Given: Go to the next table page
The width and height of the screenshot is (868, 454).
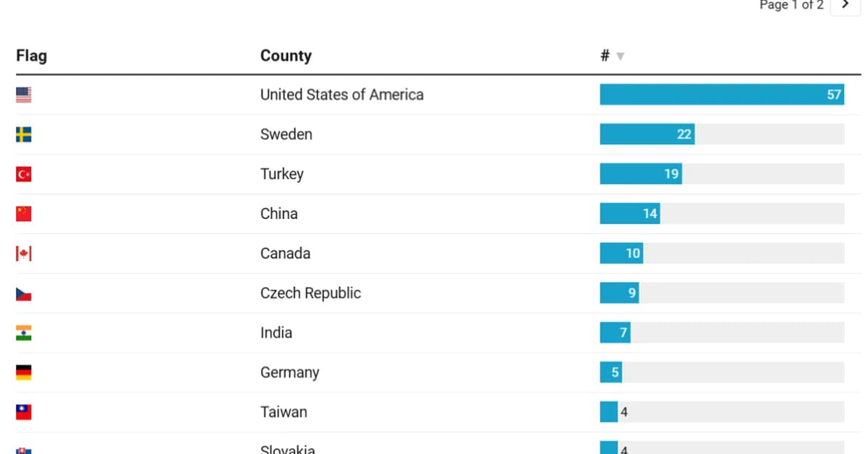Looking at the screenshot, I should click(845, 5).
